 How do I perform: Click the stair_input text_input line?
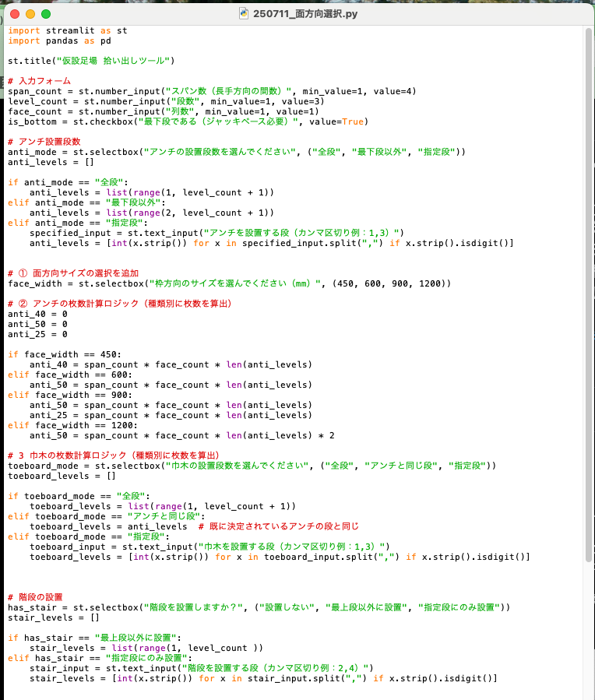[202, 668]
